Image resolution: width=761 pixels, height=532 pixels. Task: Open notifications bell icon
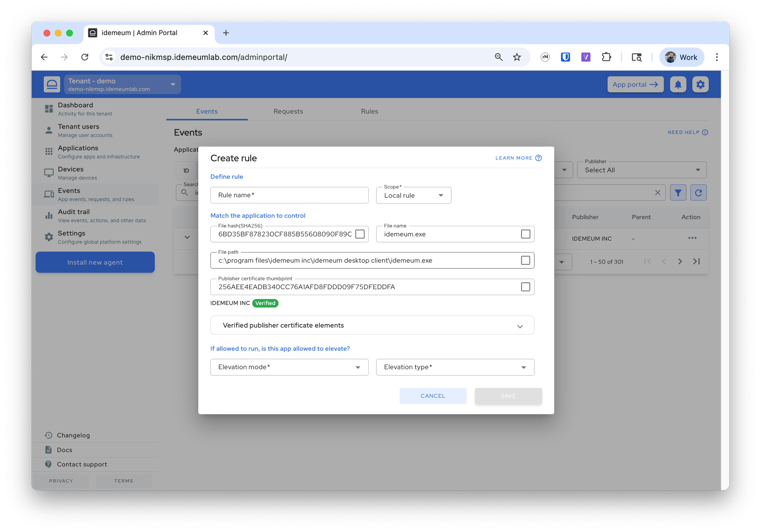click(x=678, y=84)
